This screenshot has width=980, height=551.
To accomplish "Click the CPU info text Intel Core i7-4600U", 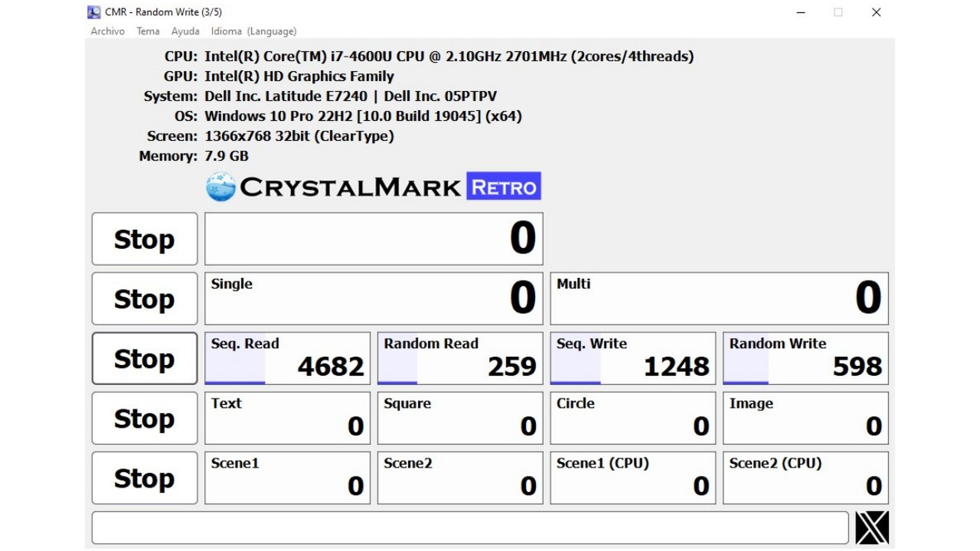I will pyautogui.click(x=449, y=56).
